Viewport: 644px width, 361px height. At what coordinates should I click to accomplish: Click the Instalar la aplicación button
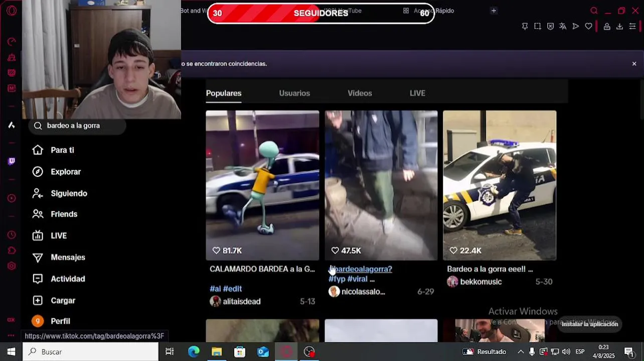tap(589, 324)
